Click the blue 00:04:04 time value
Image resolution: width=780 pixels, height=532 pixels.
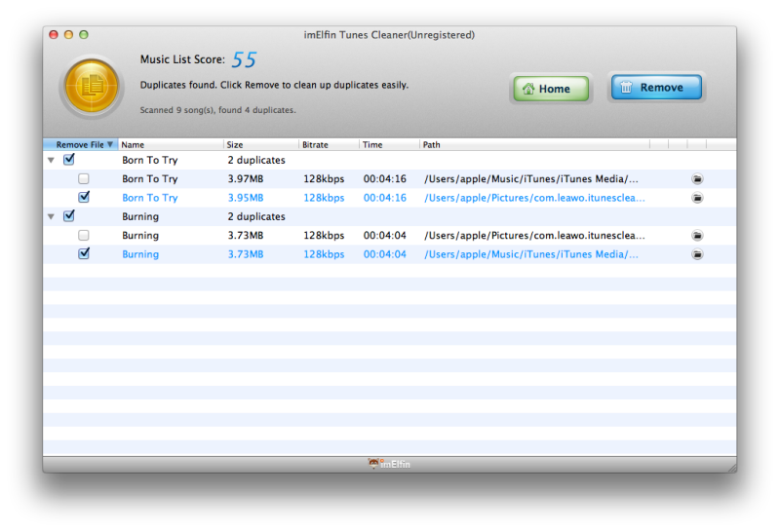(384, 254)
